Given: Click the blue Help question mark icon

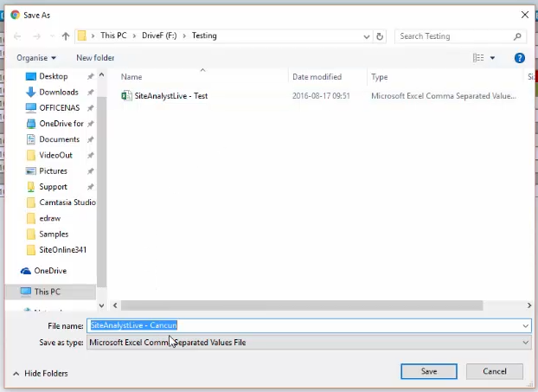Looking at the screenshot, I should coord(520,58).
